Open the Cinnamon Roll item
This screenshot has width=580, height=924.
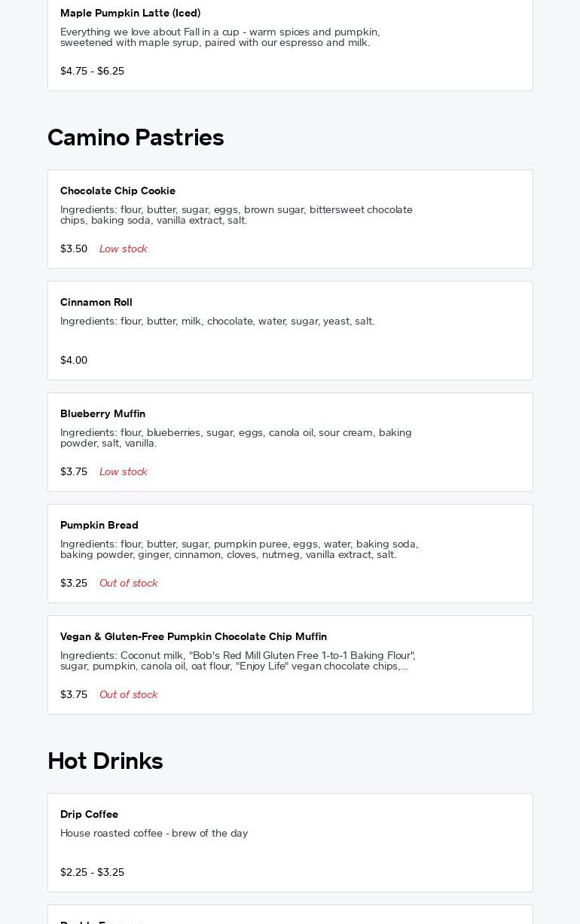pos(96,302)
